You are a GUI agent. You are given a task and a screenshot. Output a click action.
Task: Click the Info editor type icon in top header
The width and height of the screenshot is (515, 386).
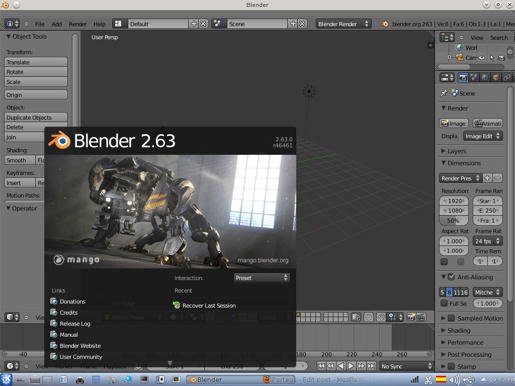[12, 24]
